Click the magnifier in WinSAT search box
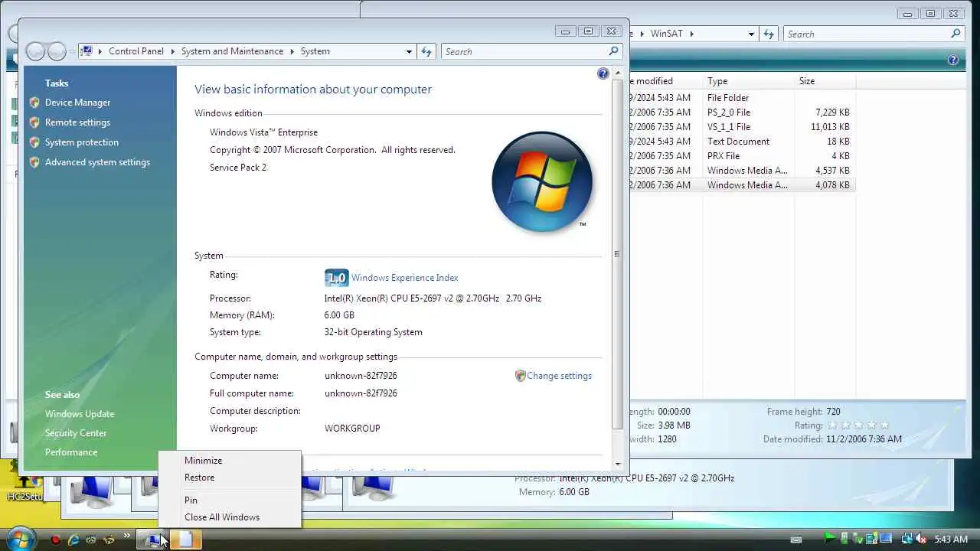 [x=955, y=34]
